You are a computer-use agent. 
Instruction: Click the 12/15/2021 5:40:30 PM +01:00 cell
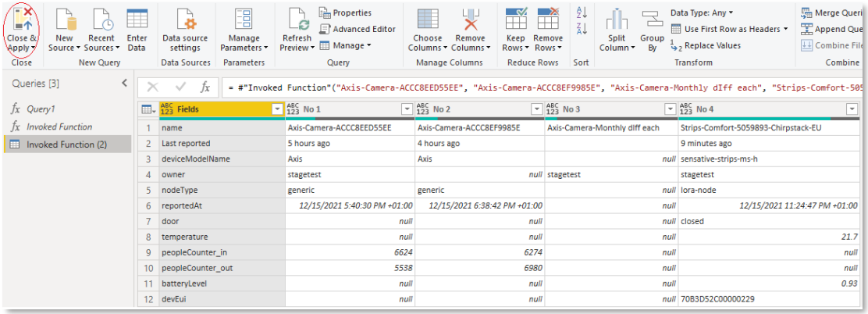350,205
